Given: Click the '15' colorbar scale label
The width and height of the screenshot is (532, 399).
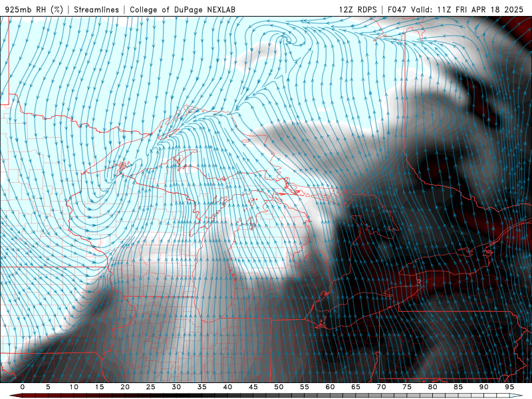Looking at the screenshot, I should coord(99,387).
